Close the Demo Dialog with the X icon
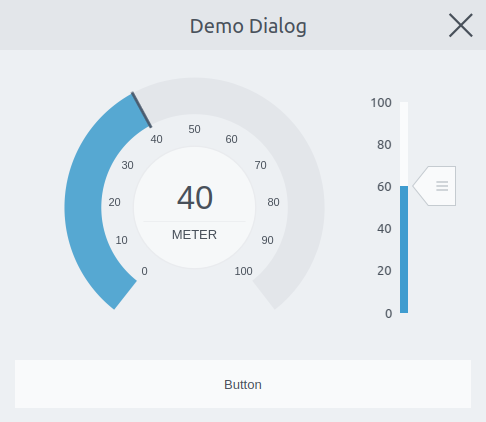Screen dimensions: 486x422 pos(461,25)
